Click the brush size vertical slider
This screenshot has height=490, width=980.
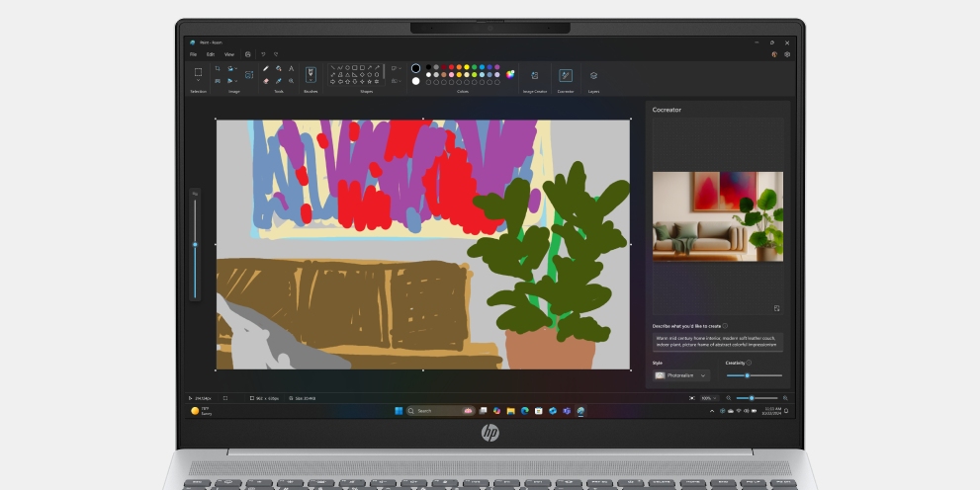coord(195,248)
